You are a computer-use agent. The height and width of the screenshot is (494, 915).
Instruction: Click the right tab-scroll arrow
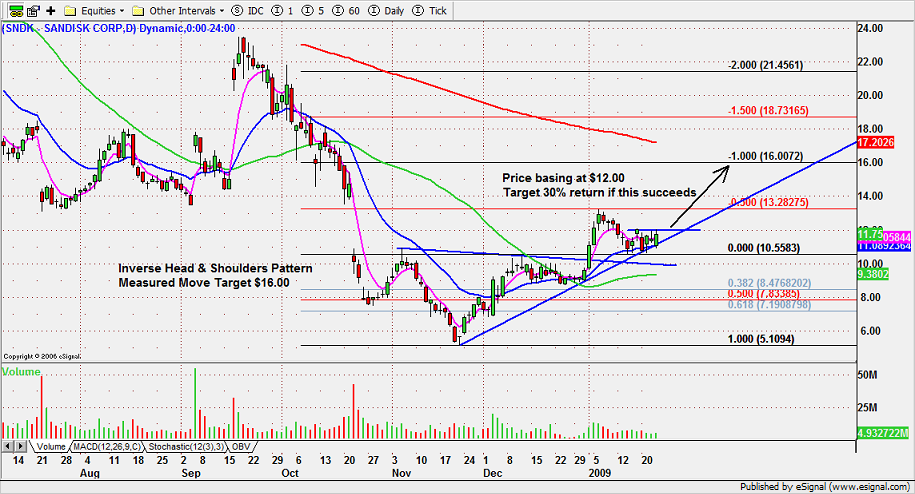point(20,447)
